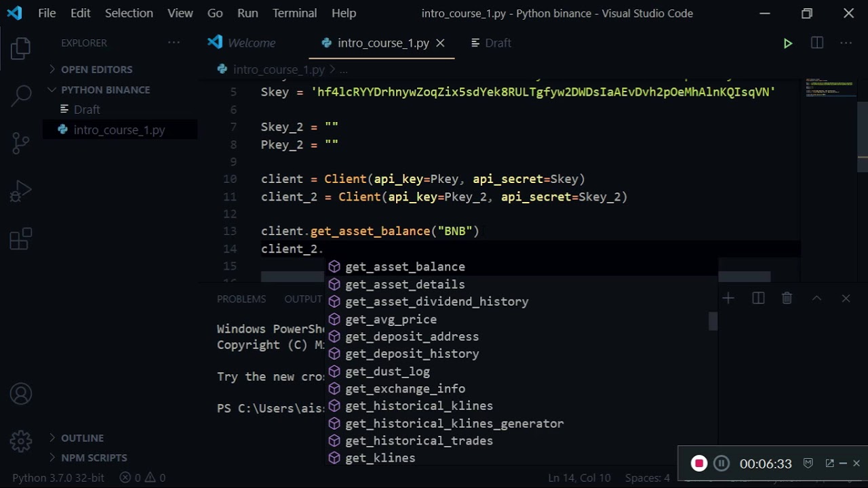This screenshot has height=488, width=868.
Task: Minimize the recorder toolbar
Action: (x=843, y=464)
